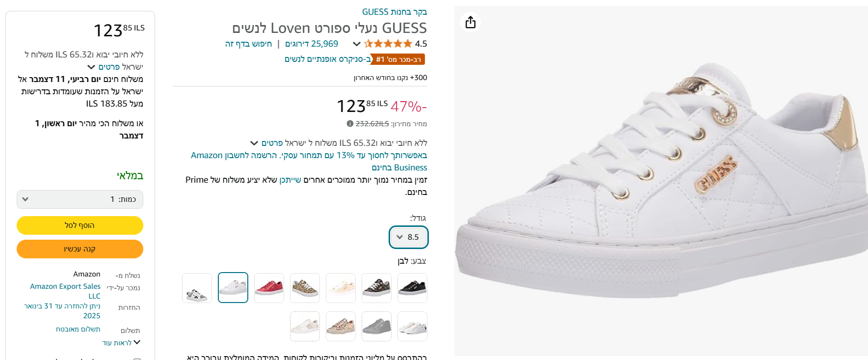Select the all-black sneaker color swatch

tap(412, 288)
